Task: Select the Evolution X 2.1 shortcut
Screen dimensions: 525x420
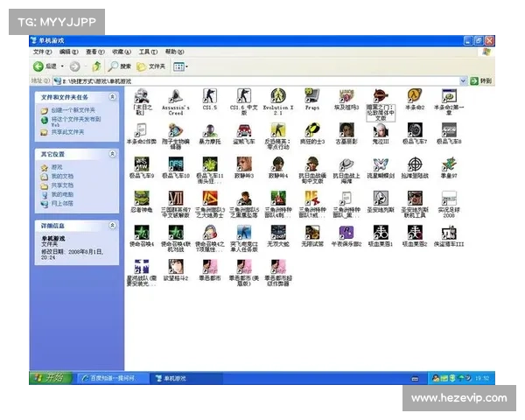Action: coord(278,96)
